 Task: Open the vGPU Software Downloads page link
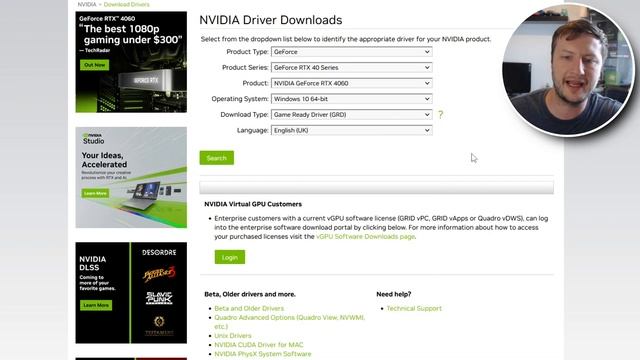365,236
